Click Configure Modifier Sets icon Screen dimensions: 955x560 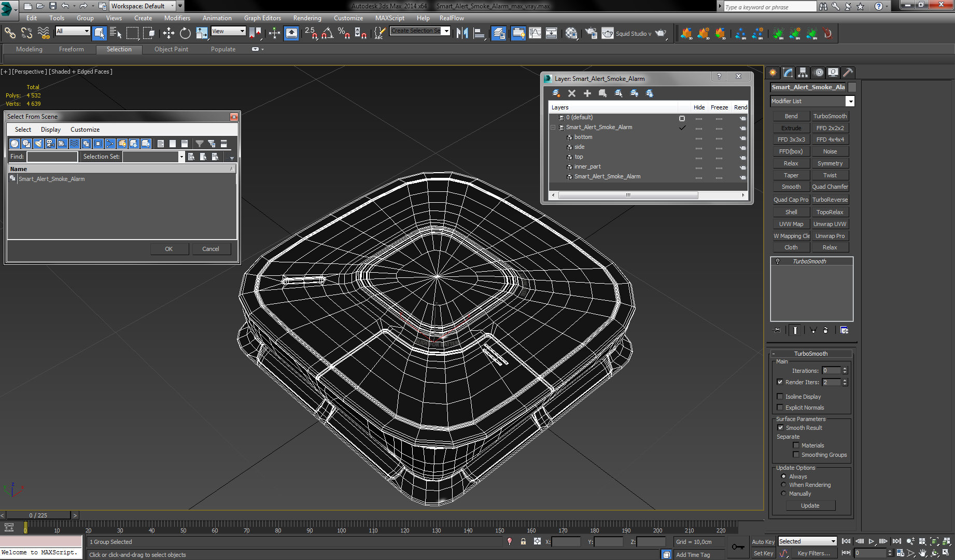pyautogui.click(x=844, y=330)
